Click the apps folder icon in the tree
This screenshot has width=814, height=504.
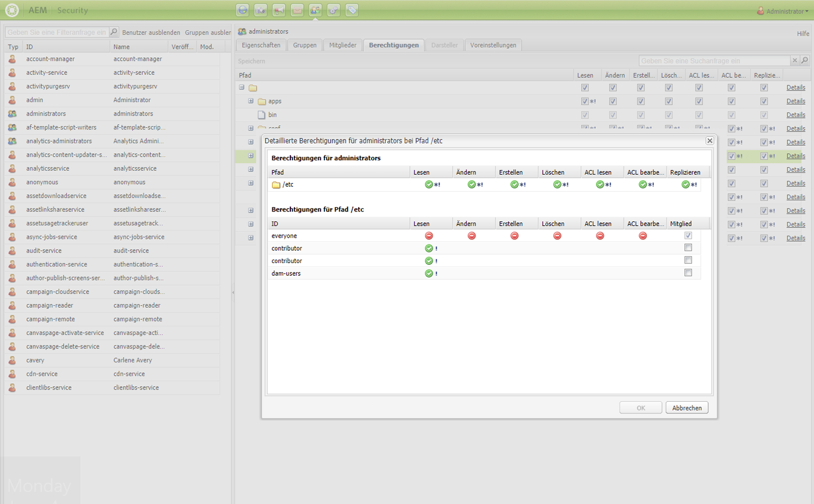point(262,102)
